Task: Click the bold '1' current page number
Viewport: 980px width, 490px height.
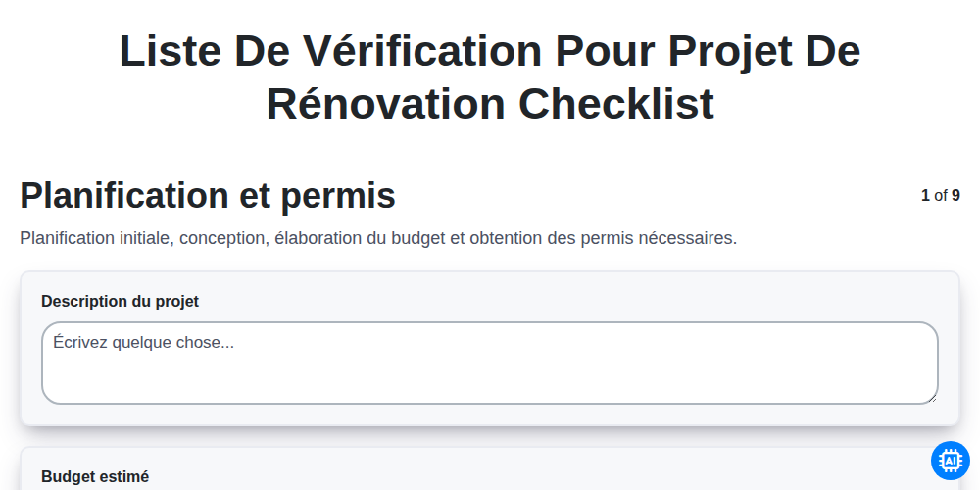Action: point(926,196)
